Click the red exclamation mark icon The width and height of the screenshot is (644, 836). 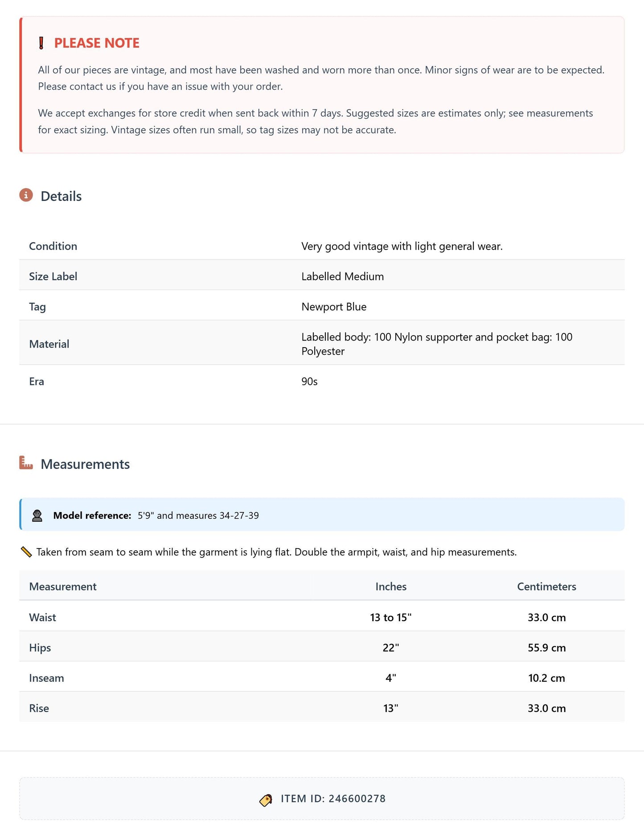pos(41,43)
